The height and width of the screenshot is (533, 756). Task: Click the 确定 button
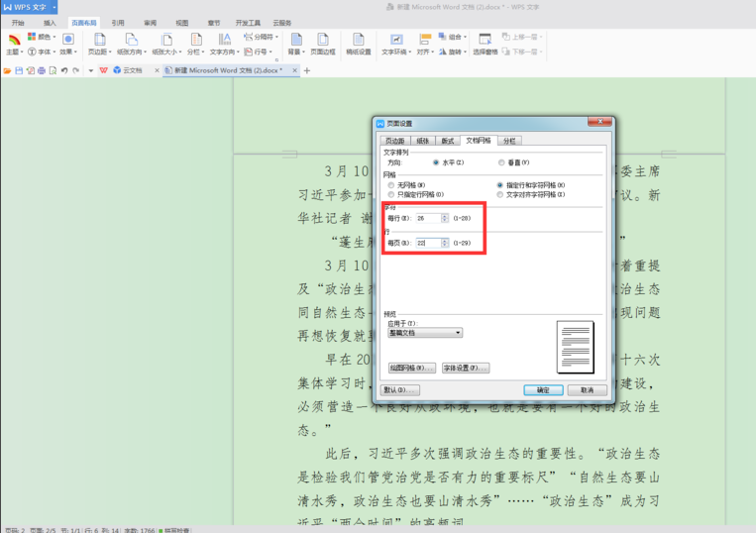(543, 390)
